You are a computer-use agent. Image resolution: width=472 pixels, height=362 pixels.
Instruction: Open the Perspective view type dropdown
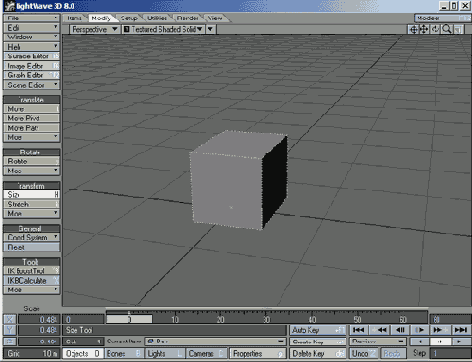tap(95, 29)
